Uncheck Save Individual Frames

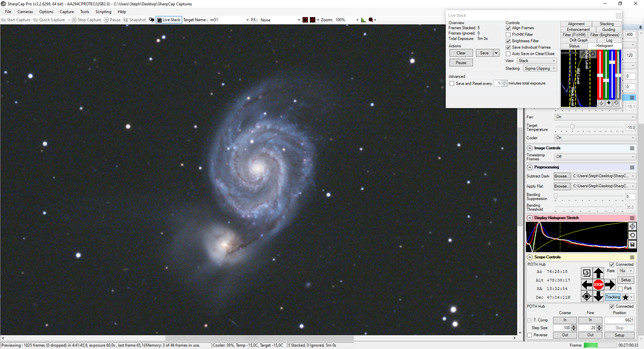tap(508, 47)
